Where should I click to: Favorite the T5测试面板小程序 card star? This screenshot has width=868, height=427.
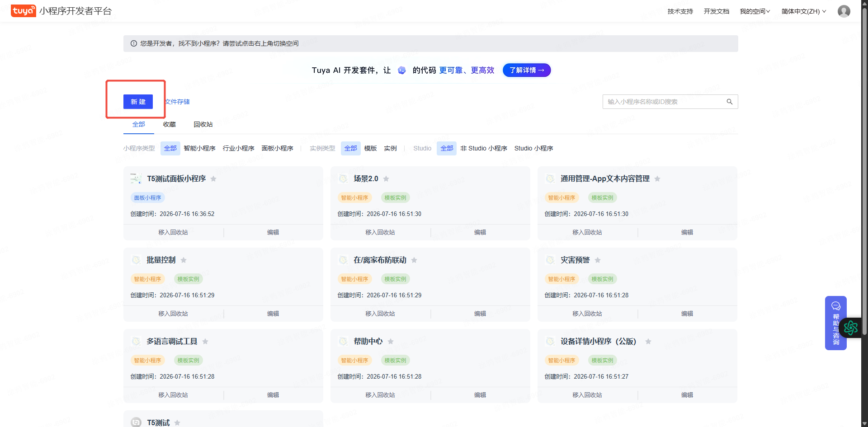[213, 179]
